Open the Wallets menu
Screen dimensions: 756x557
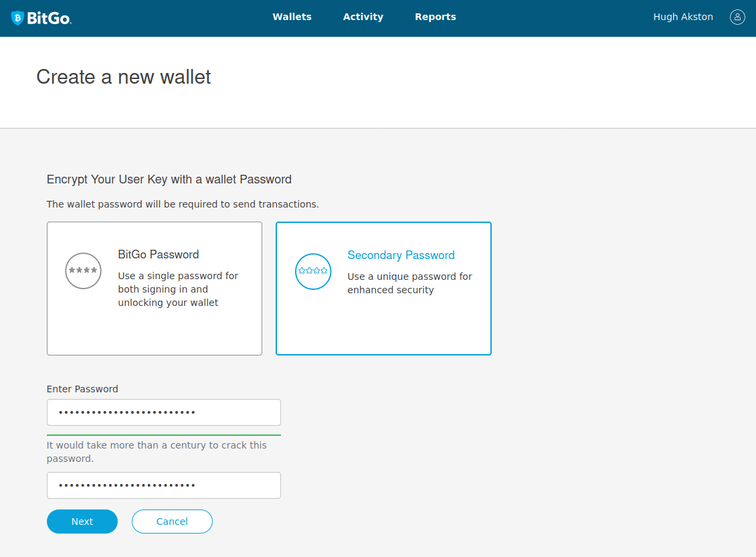(292, 17)
